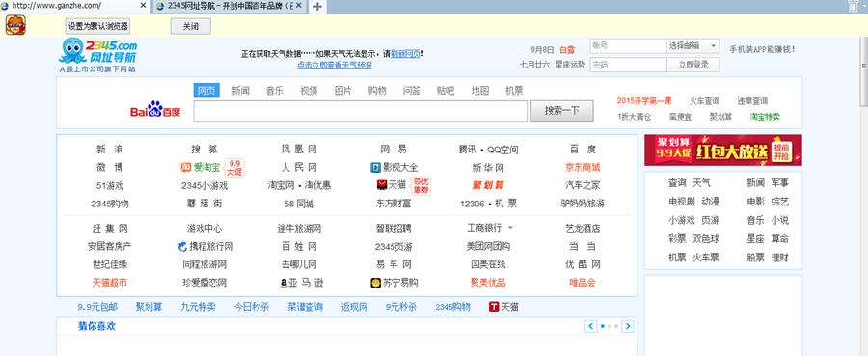Image resolution: width=868 pixels, height=356 pixels.
Task: Open 优酷网 link
Action: (x=583, y=264)
